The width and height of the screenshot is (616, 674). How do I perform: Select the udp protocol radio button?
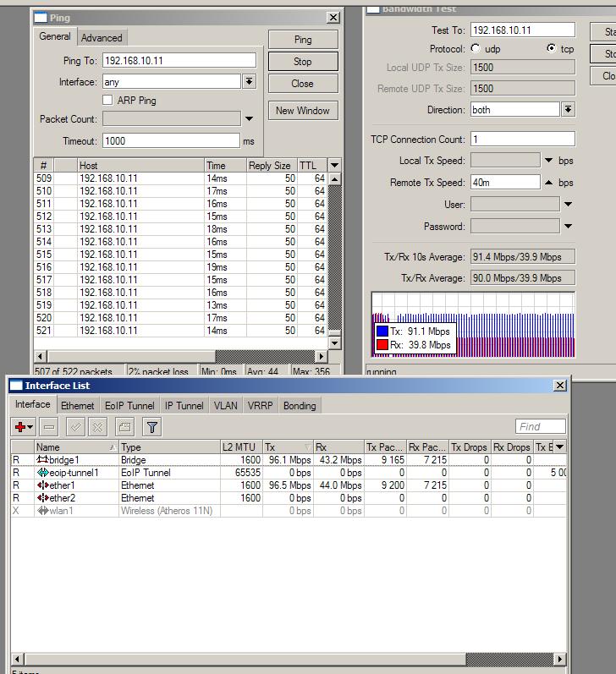click(x=476, y=49)
